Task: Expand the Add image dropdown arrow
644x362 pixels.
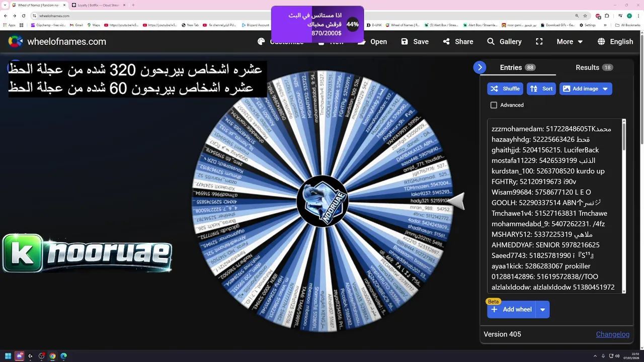Action: 605,89
